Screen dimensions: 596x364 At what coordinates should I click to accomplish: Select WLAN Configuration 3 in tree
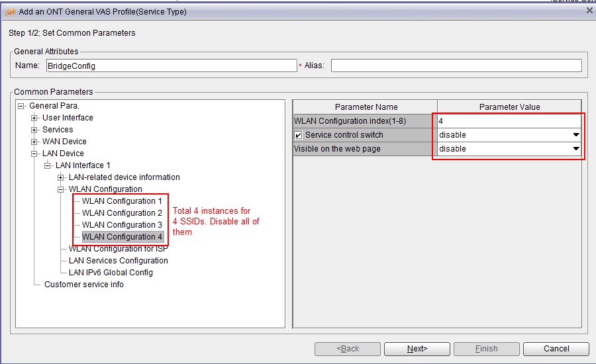click(122, 225)
